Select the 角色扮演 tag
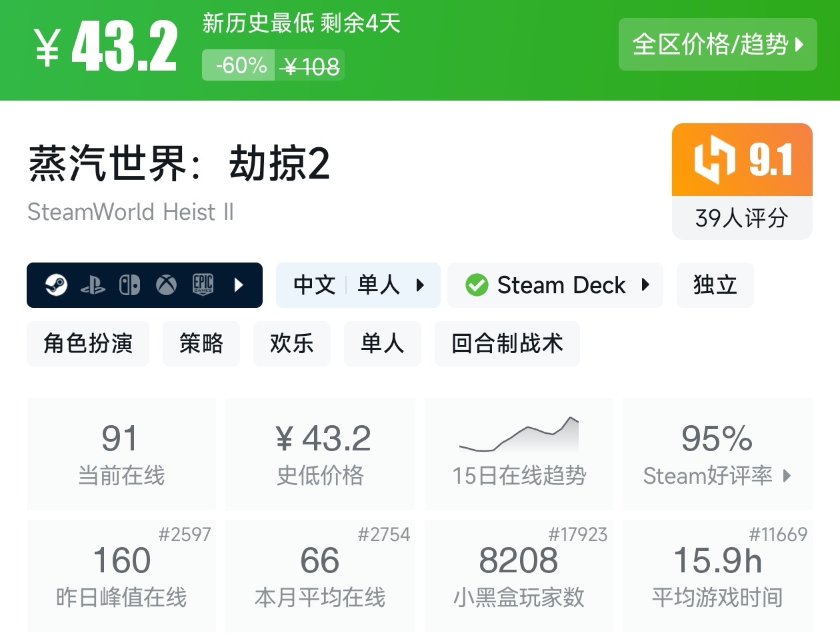This screenshot has width=840, height=637. click(87, 344)
